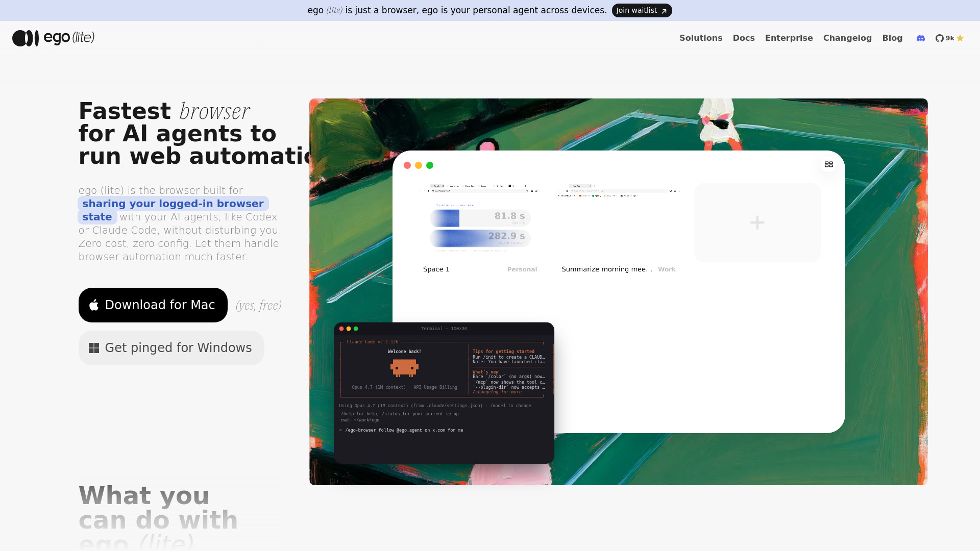Image resolution: width=980 pixels, height=551 pixels.
Task: Open the Discord community icon
Action: tap(921, 38)
